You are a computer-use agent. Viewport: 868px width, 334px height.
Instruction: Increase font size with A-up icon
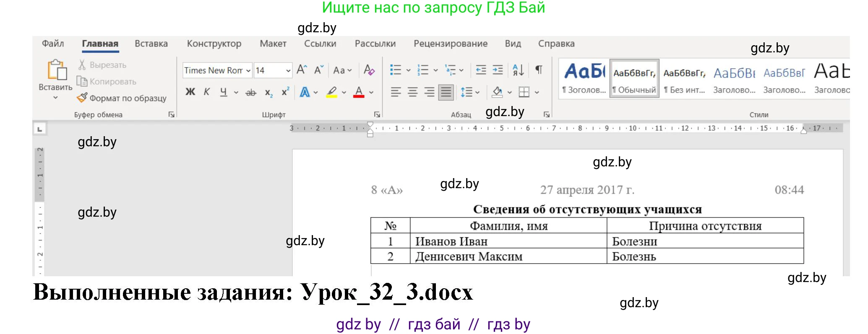click(x=302, y=70)
